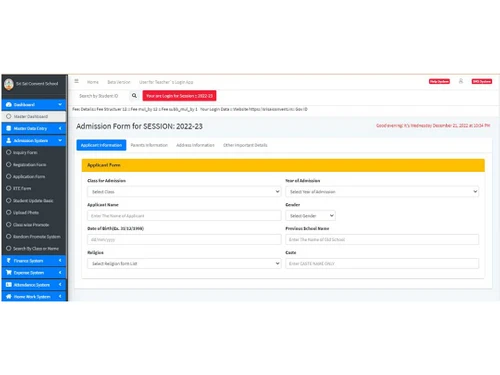This screenshot has height=375, width=500.
Task: Click the Admission System person icon
Action: [x=9, y=140]
